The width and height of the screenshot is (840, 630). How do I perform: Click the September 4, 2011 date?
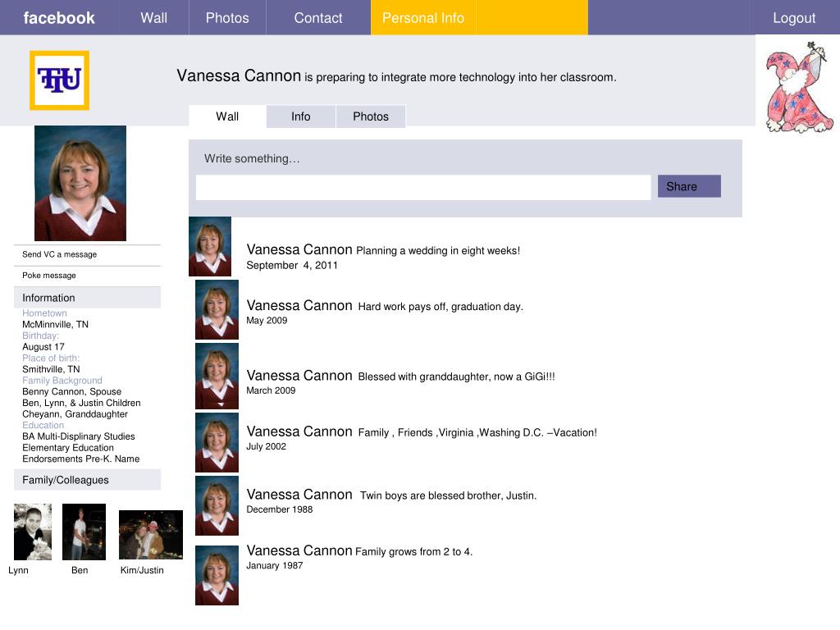coord(292,265)
